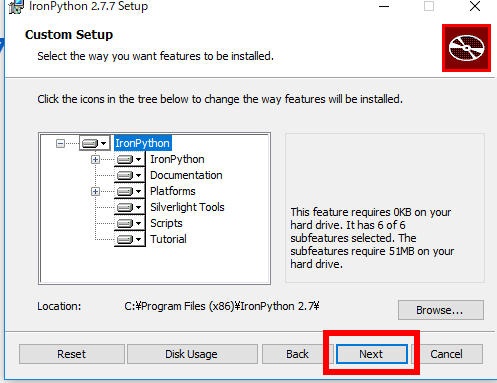
Task: Open install-option dropdown for Scripts feature
Action: coord(130,223)
